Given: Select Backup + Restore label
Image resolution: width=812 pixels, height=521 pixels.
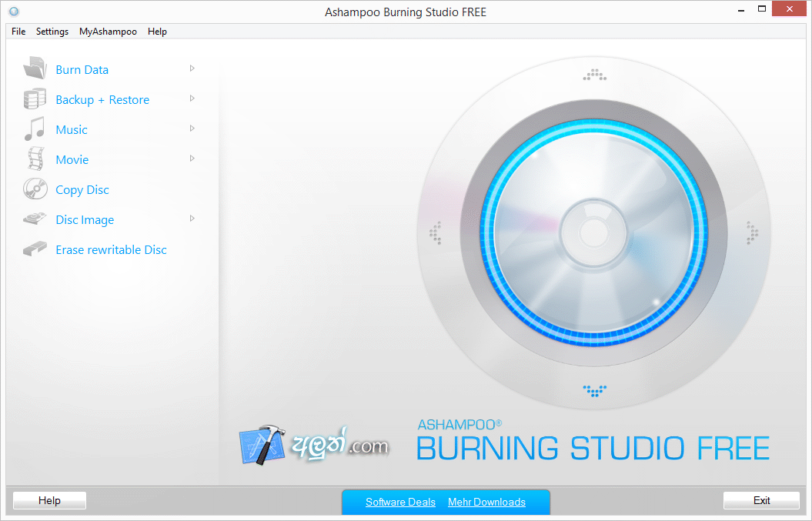Looking at the screenshot, I should click(102, 99).
